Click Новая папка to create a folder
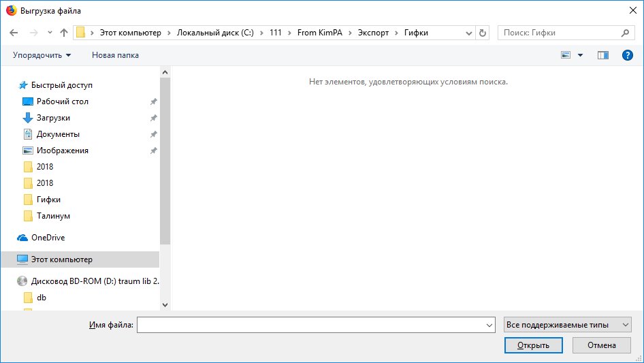 tap(115, 55)
